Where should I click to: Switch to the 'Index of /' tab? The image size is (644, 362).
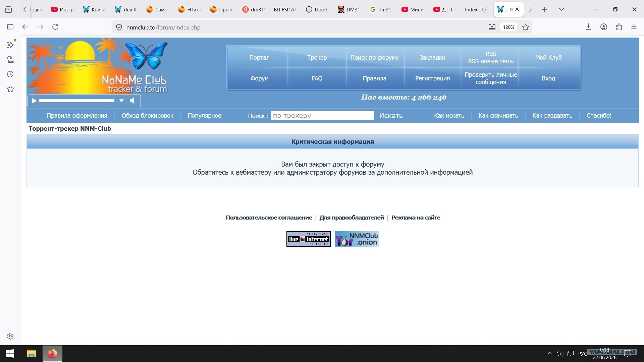[477, 9]
